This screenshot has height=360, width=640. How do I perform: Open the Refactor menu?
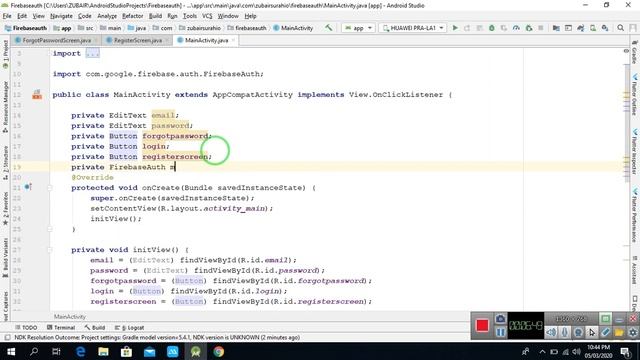[x=133, y=16]
